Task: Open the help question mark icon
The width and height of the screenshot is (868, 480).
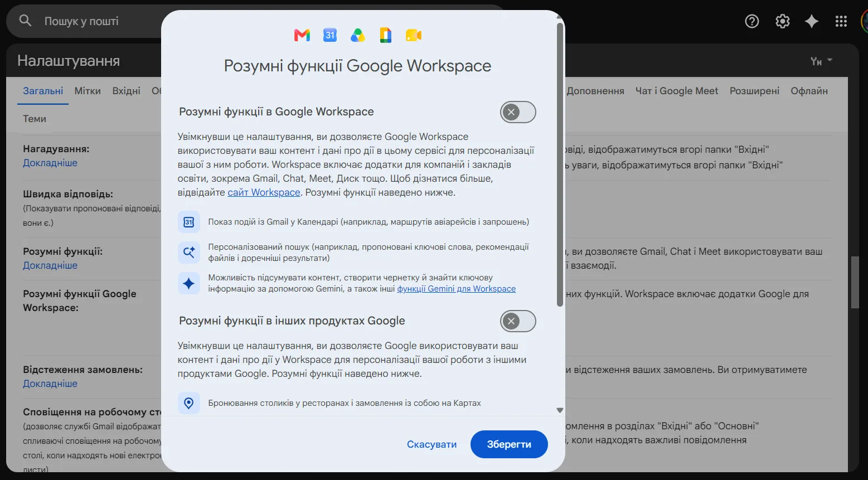Action: tap(752, 21)
